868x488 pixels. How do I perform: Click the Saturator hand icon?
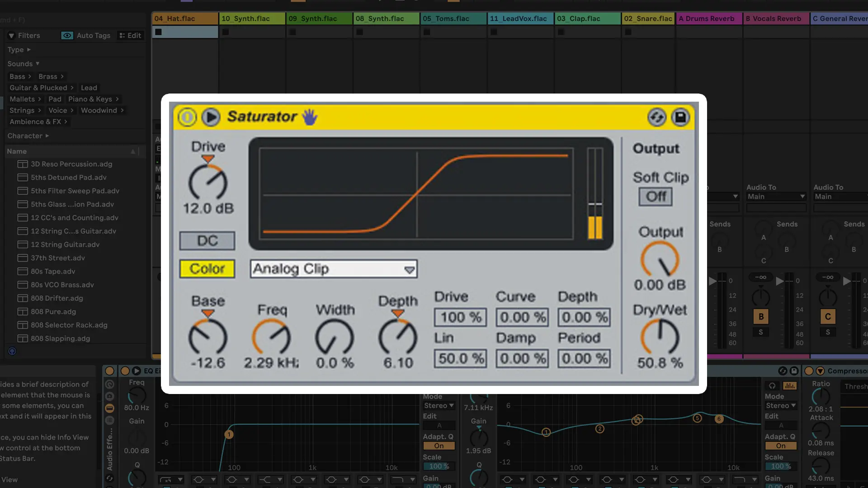coord(310,117)
